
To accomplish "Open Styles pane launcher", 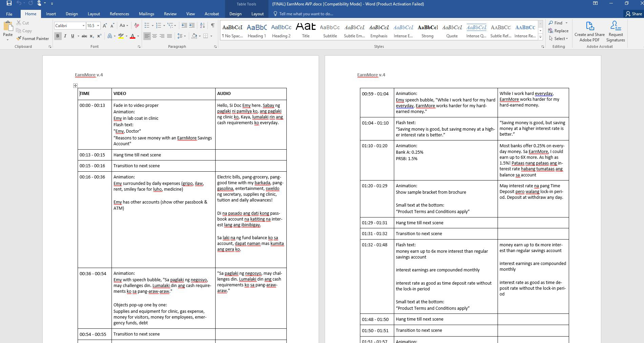I will (x=543, y=47).
